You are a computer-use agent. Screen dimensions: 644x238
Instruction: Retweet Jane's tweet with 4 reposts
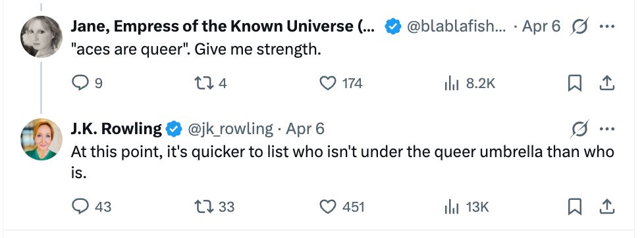[210, 83]
